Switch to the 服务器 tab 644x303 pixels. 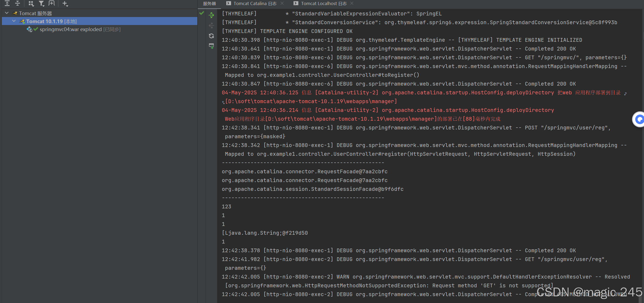[x=210, y=3]
